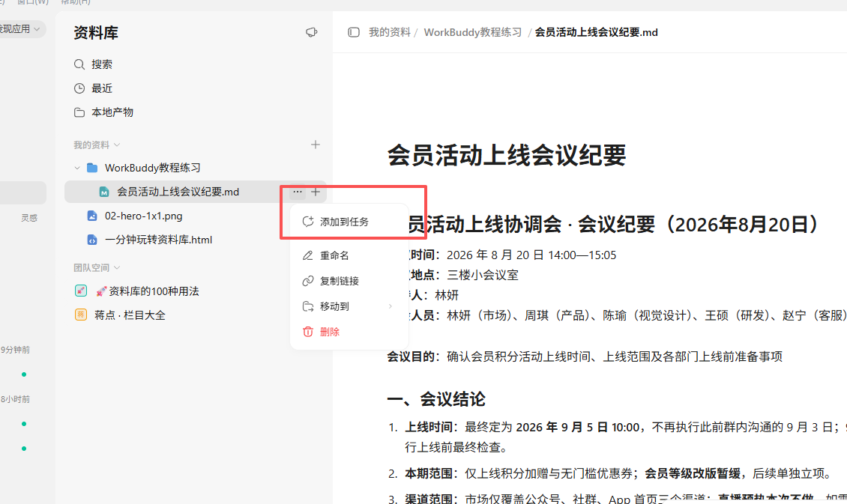Open the 本地产物 folder icon
Screen dimensions: 847x504
click(79, 112)
